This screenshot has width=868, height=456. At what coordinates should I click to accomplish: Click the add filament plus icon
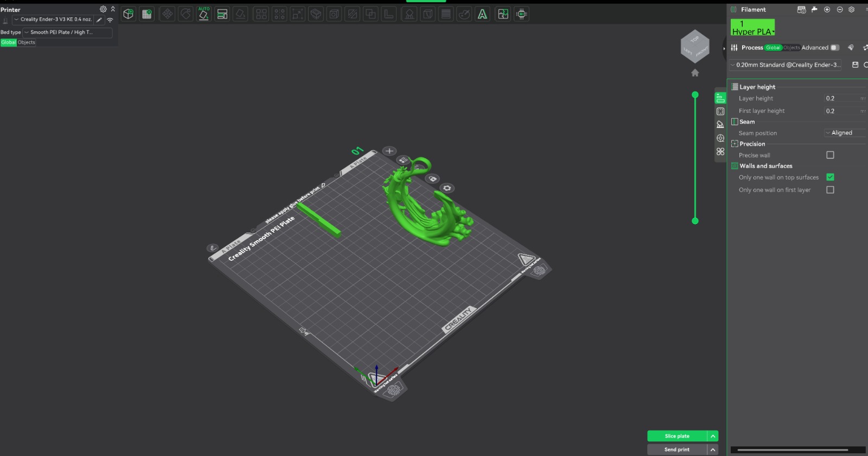(x=827, y=9)
